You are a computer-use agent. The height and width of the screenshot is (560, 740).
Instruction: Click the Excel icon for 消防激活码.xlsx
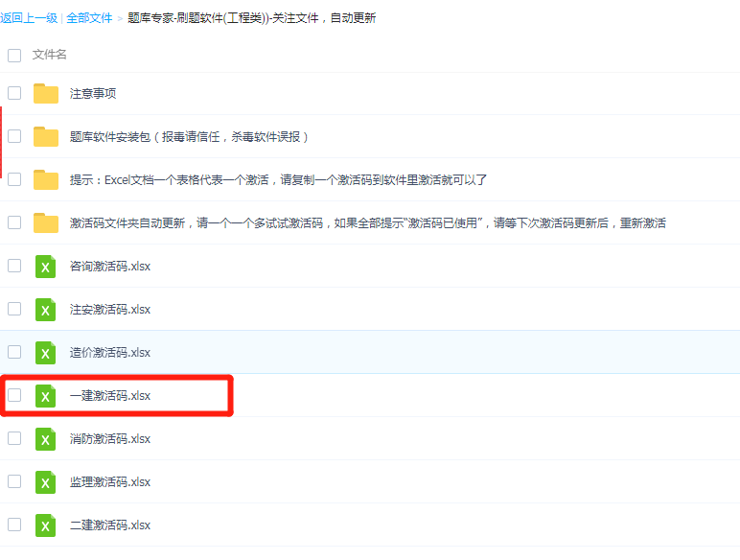click(x=46, y=438)
